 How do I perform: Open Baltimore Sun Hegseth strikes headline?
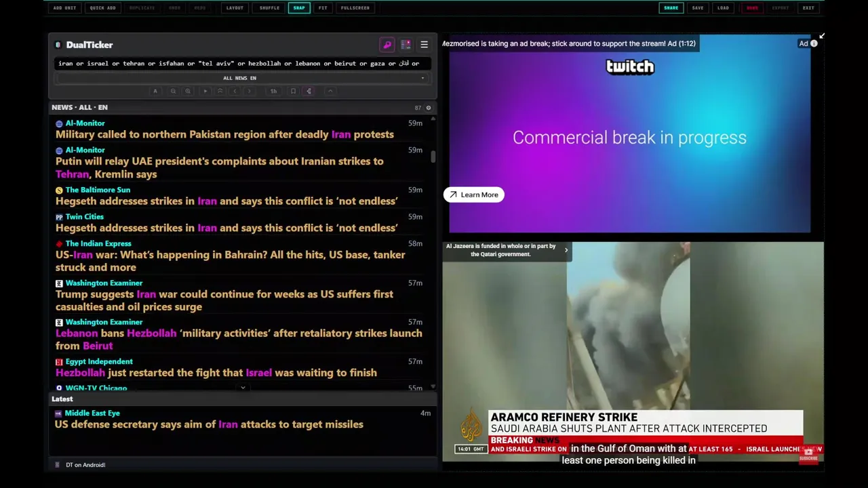(x=226, y=201)
